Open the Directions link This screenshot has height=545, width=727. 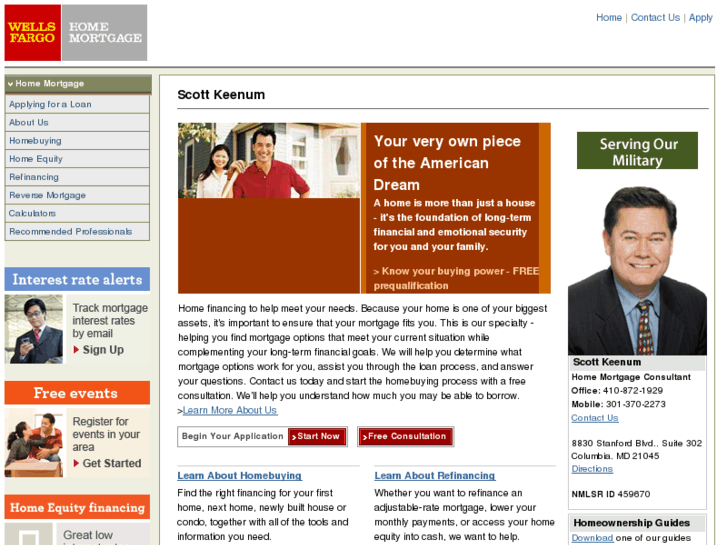click(592, 469)
